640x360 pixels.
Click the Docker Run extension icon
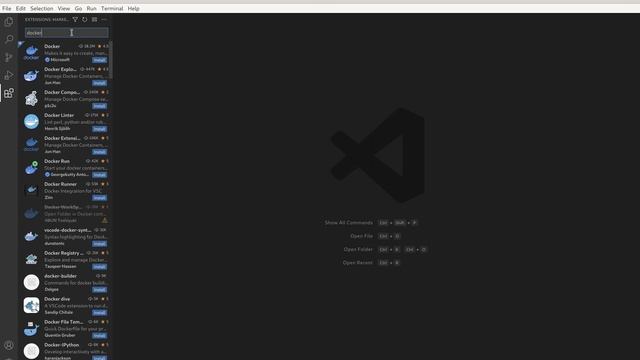pos(31,168)
